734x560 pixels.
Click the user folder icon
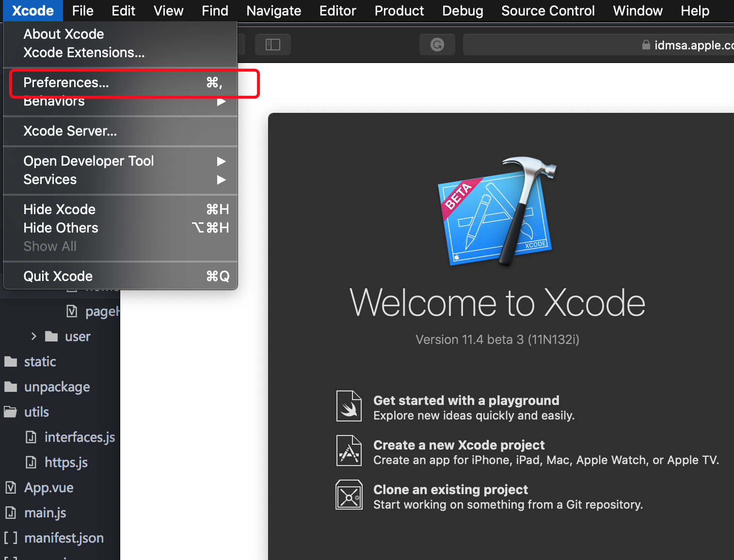pyautogui.click(x=51, y=336)
